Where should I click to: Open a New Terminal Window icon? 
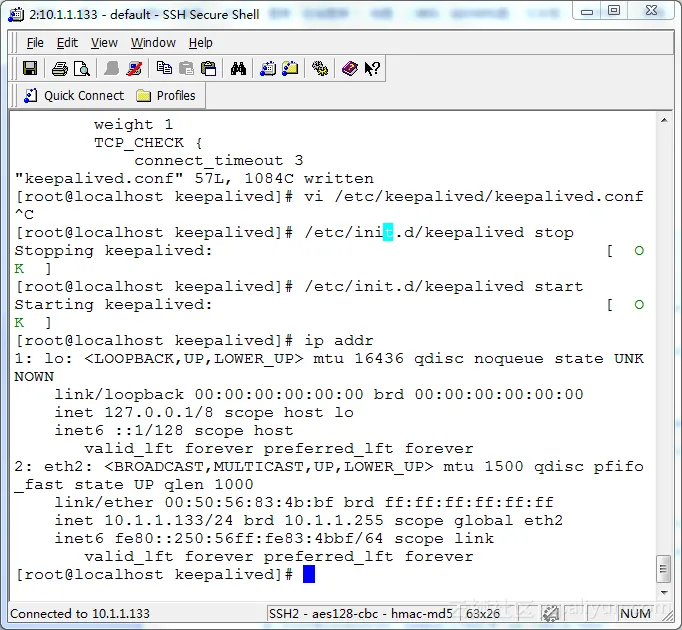point(268,68)
